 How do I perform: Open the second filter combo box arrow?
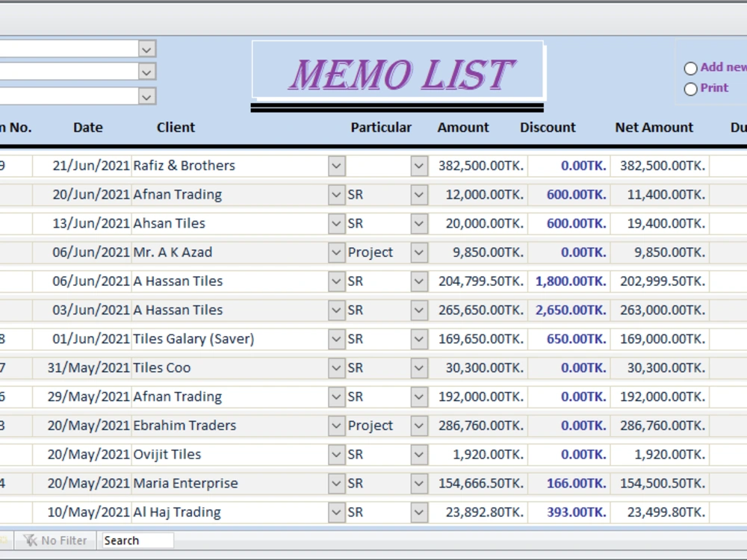tap(146, 72)
